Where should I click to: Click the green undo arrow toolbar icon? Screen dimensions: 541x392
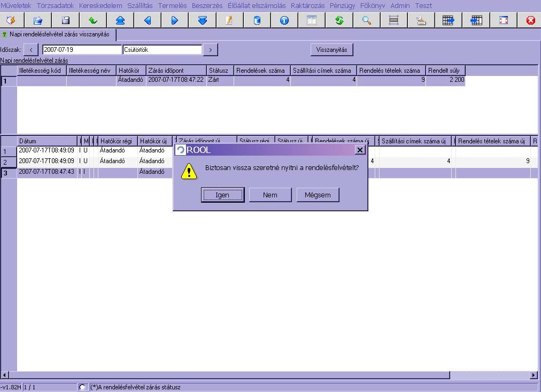pyautogui.click(x=93, y=20)
